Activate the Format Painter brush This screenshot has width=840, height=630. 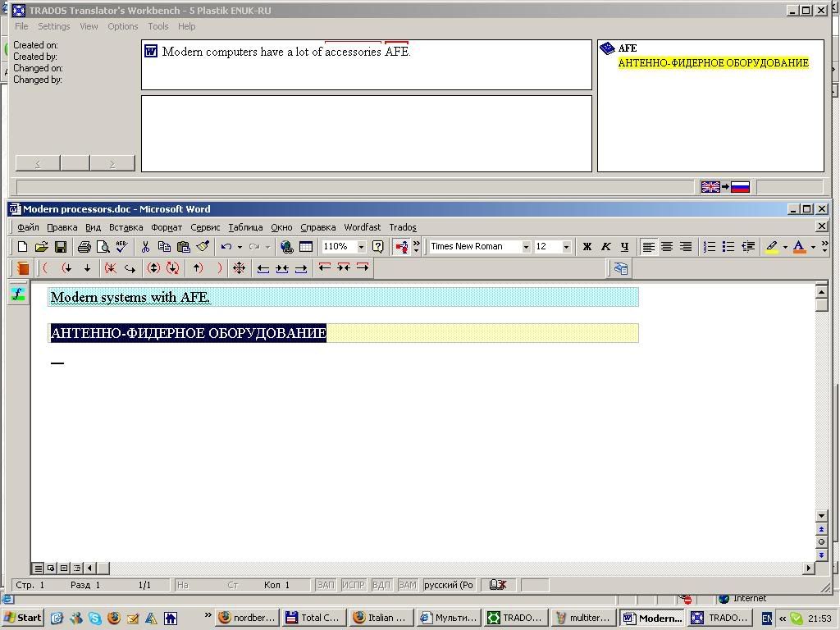tap(203, 247)
